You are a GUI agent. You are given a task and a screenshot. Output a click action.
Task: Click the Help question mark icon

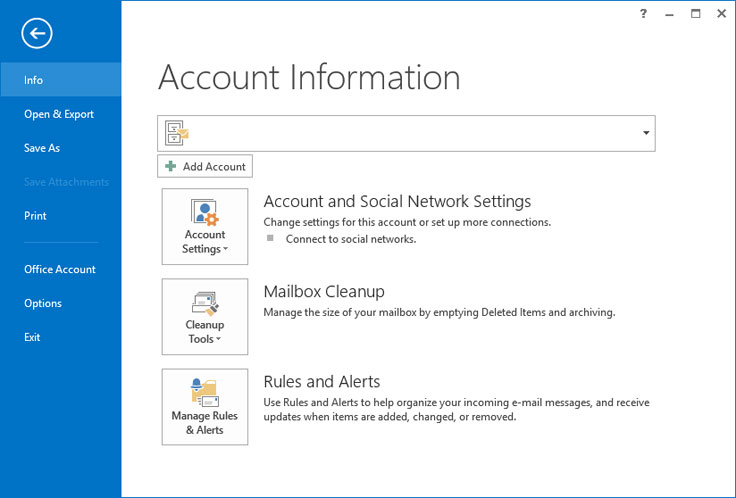644,14
